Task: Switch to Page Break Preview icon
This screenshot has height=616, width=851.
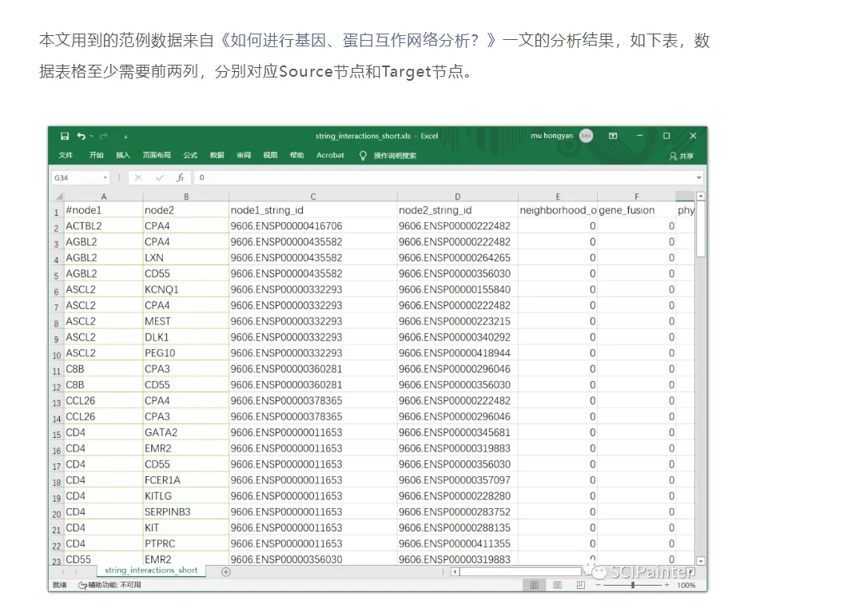Action: point(581,585)
